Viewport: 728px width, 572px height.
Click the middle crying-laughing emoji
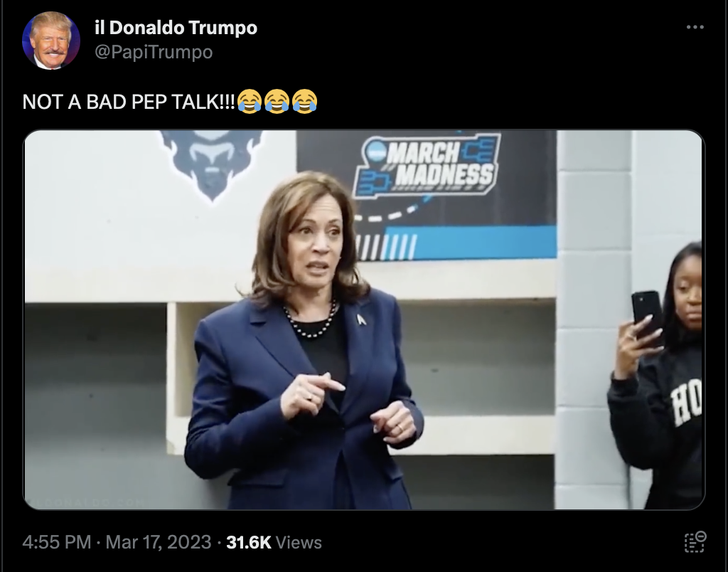277,101
